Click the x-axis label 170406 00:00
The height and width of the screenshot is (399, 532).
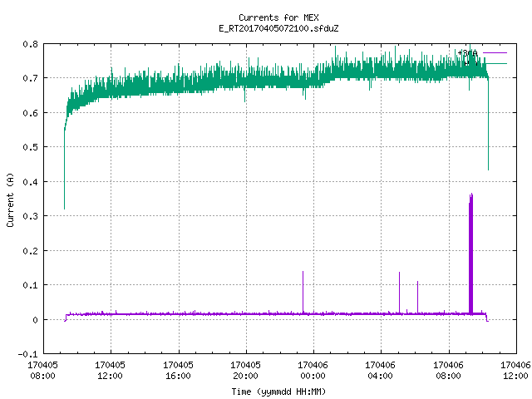(x=313, y=371)
